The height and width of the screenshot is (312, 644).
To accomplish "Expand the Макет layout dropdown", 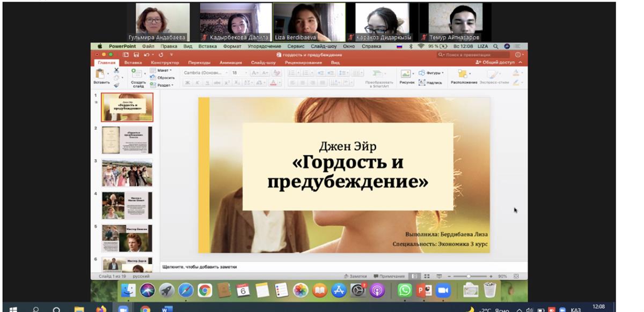I will 162,70.
